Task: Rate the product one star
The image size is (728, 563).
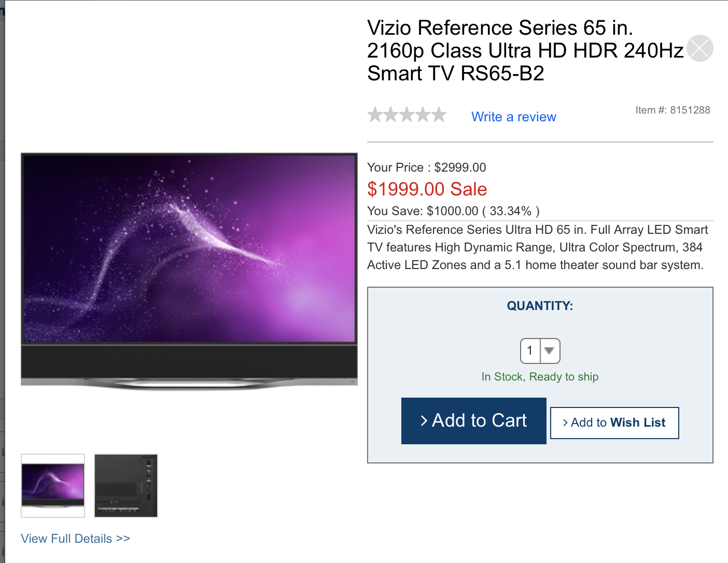Action: tap(375, 114)
